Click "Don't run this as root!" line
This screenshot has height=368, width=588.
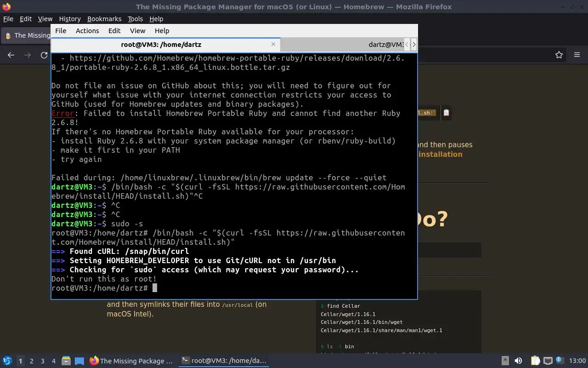click(104, 279)
